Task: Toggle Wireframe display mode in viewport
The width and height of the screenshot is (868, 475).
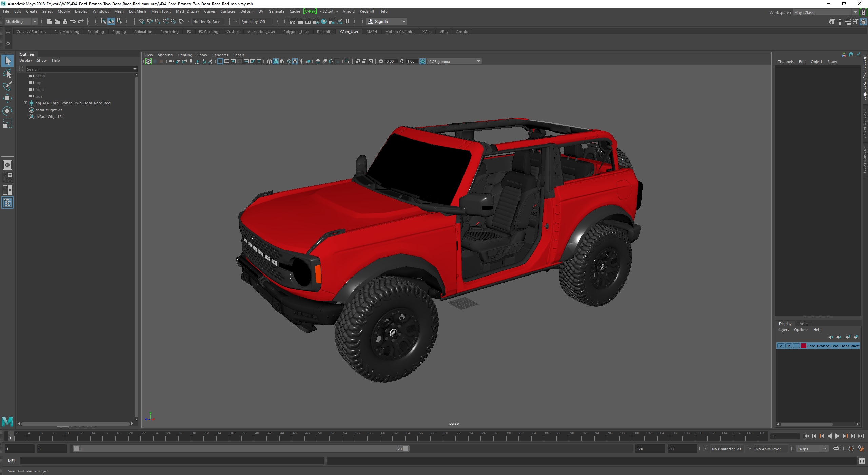Action: coord(269,61)
